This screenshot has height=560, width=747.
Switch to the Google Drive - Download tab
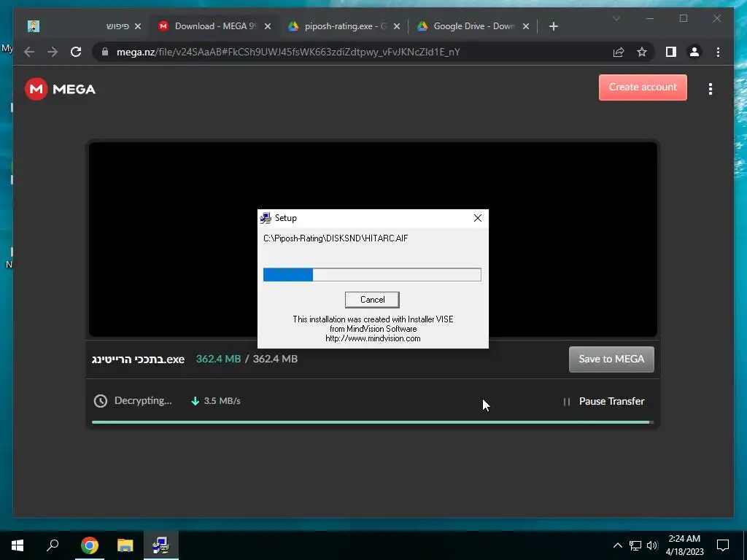tap(473, 26)
